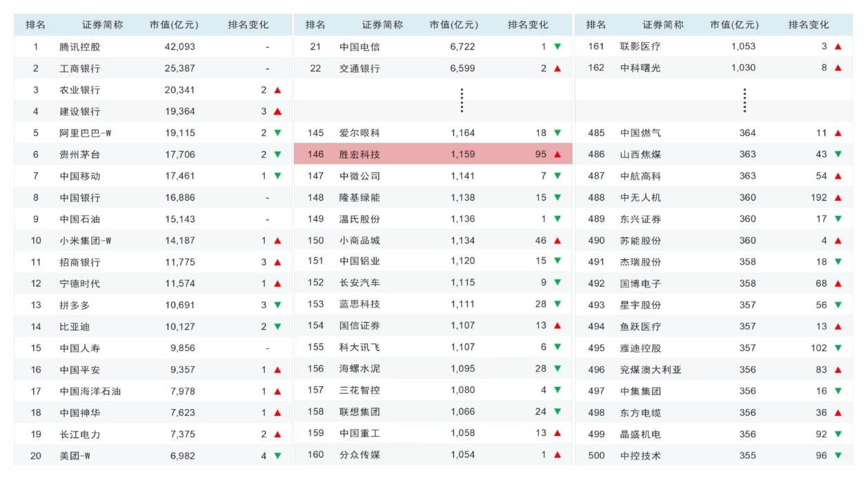Viewport: 868px width, 480px height.
Task: Select the 兖煤澳大利亚 stock name
Action: click(650, 370)
